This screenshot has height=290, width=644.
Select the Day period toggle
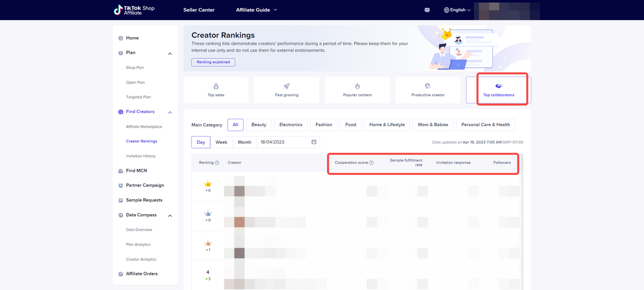click(201, 142)
